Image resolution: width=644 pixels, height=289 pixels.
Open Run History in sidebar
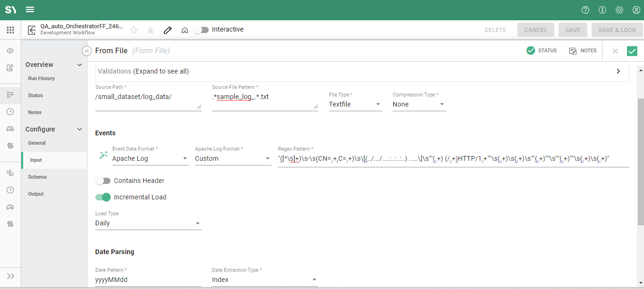pos(42,78)
